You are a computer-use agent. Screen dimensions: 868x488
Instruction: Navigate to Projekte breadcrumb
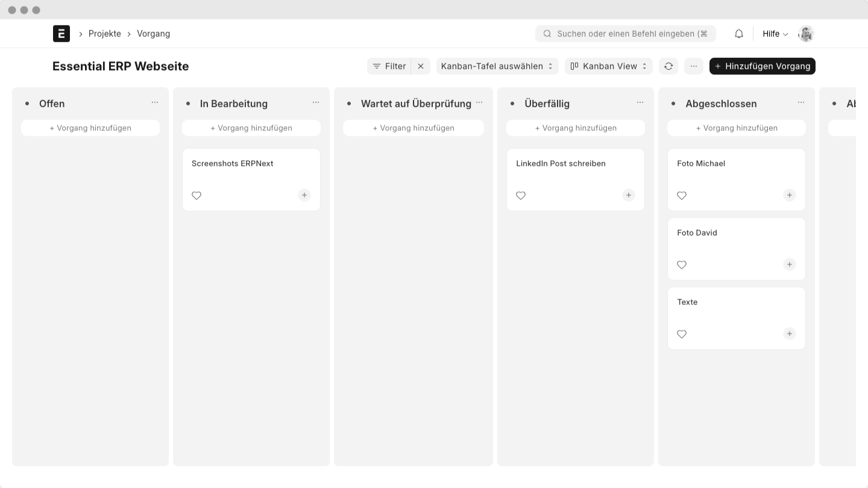(x=105, y=34)
